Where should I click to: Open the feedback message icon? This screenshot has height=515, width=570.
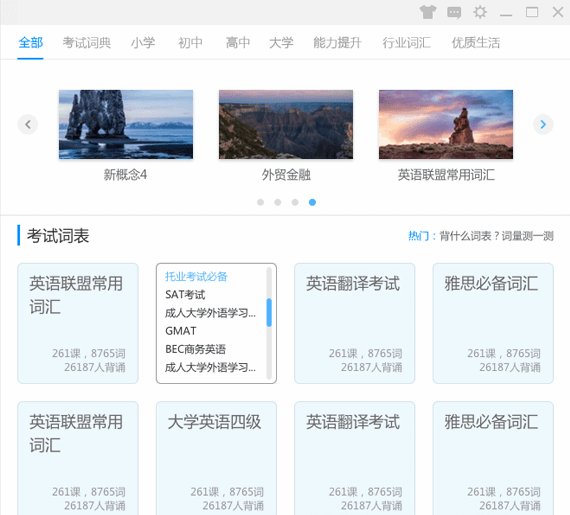(x=454, y=13)
